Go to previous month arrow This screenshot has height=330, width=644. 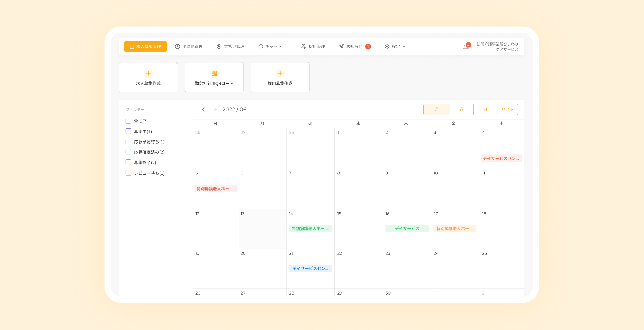coord(204,110)
